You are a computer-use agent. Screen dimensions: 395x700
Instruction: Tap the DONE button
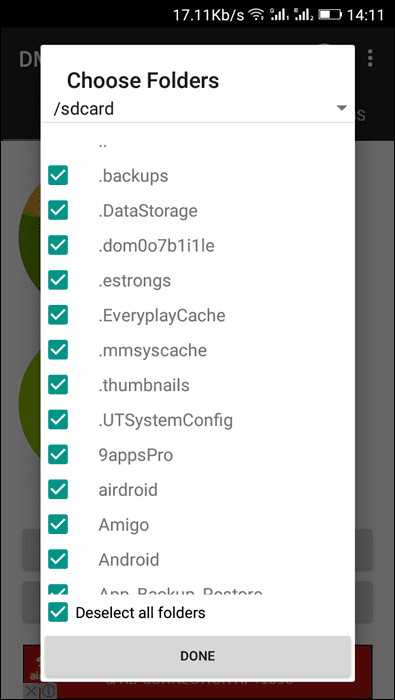[x=198, y=655]
